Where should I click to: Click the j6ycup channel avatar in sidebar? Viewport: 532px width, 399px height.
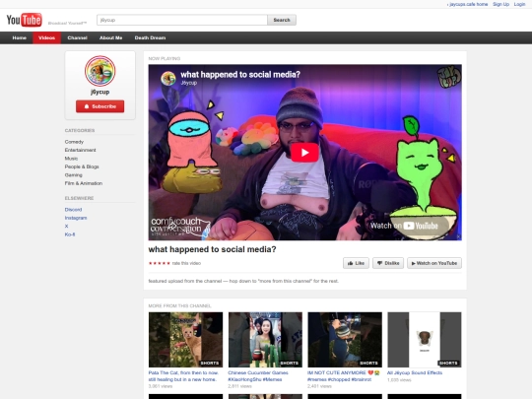pyautogui.click(x=100, y=71)
